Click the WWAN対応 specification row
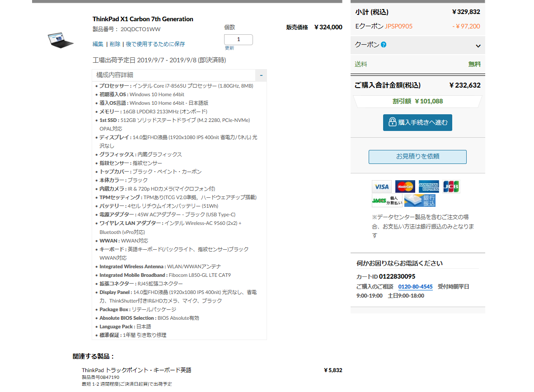Screen dimensions: 534x392 [124, 241]
